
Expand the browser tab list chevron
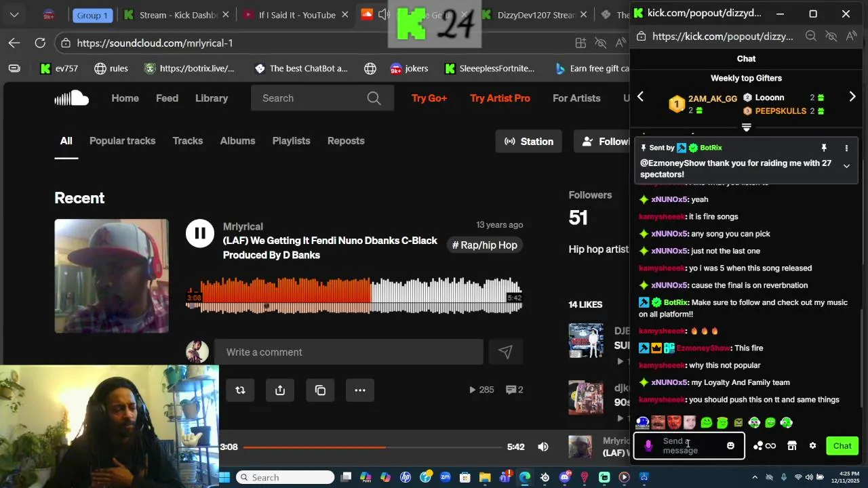14,15
